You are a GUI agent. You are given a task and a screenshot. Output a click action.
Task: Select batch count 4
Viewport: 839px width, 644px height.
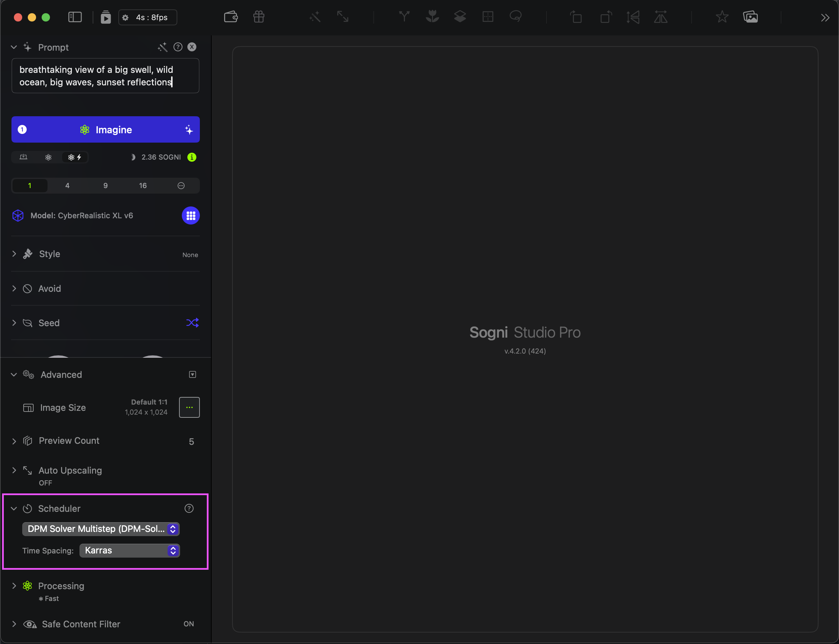pyautogui.click(x=67, y=186)
